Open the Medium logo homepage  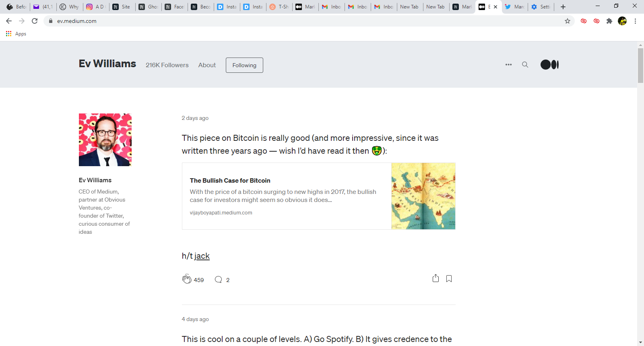[x=549, y=65]
